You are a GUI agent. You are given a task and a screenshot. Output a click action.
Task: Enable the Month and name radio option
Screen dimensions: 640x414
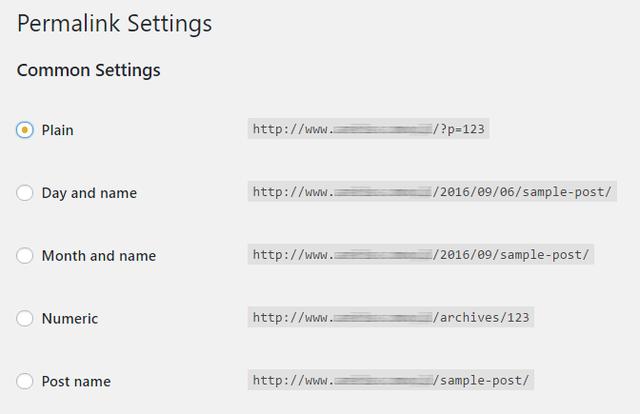25,256
